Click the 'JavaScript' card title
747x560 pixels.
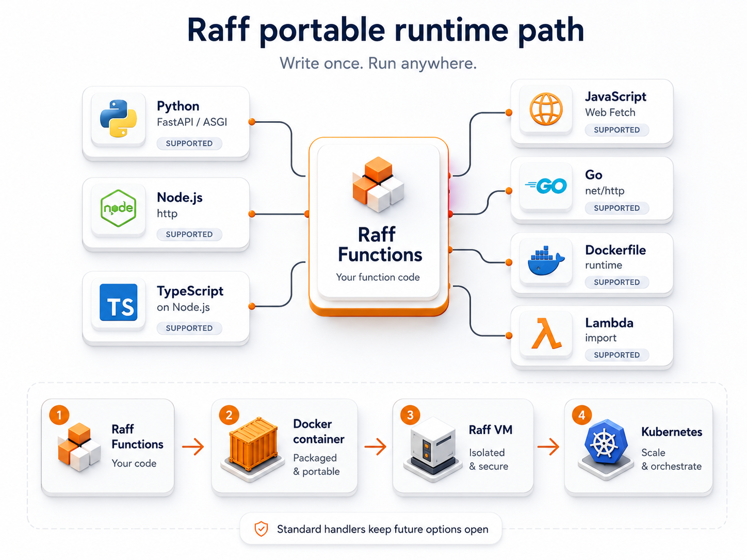click(x=616, y=97)
